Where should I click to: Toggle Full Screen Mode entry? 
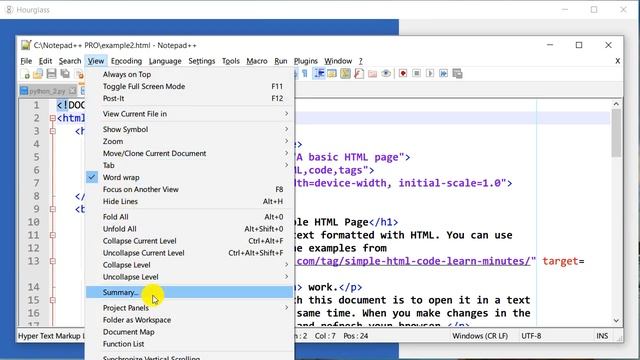tap(189, 86)
